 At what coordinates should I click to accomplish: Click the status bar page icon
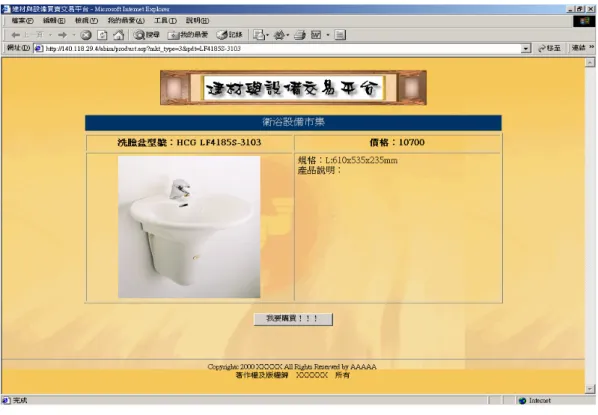6,400
